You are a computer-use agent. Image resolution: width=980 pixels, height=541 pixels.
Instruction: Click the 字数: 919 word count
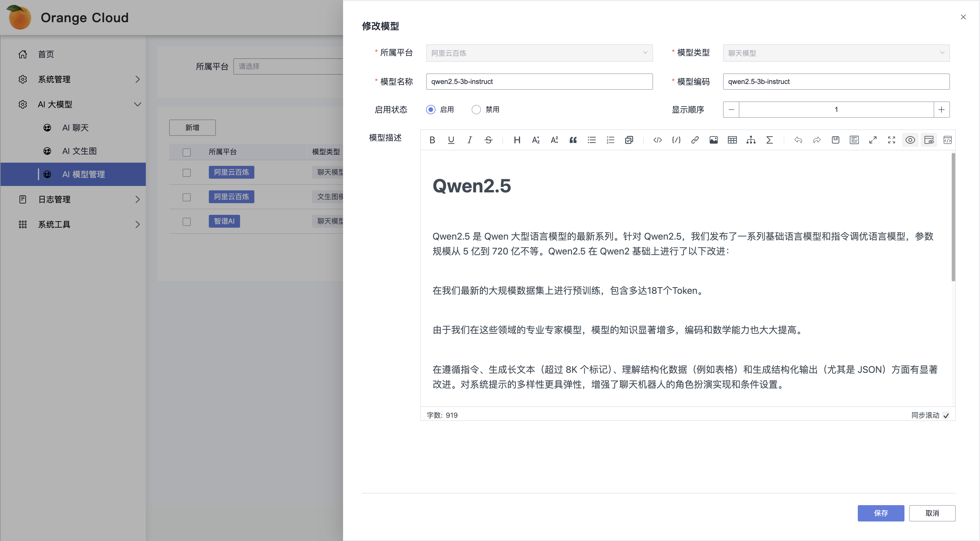(442, 415)
